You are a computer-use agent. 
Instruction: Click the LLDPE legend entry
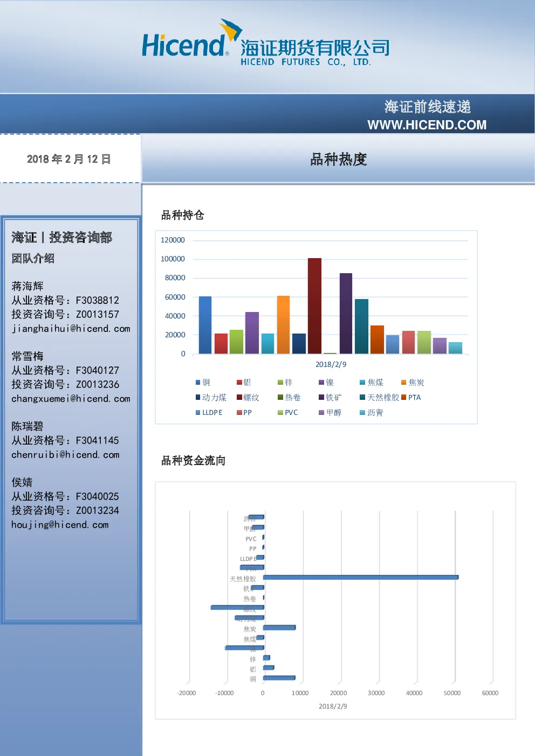coord(209,413)
